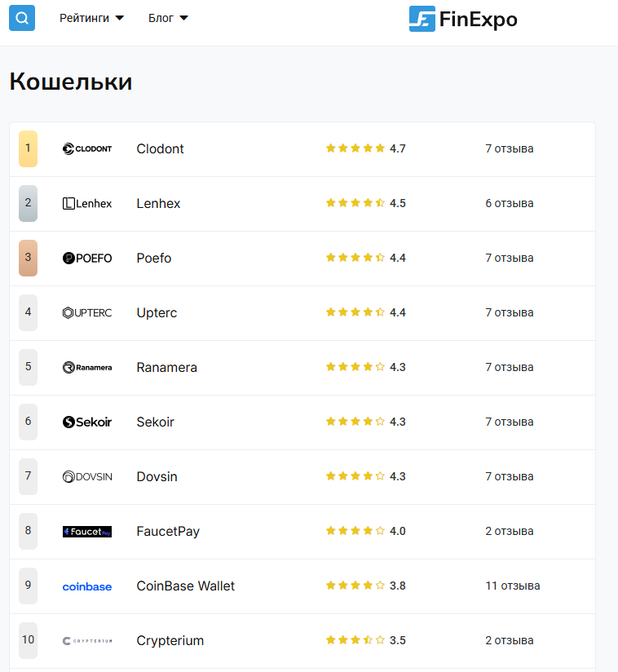Click the coinbase wallet logo
Screen dimensions: 618x672
tap(87, 586)
